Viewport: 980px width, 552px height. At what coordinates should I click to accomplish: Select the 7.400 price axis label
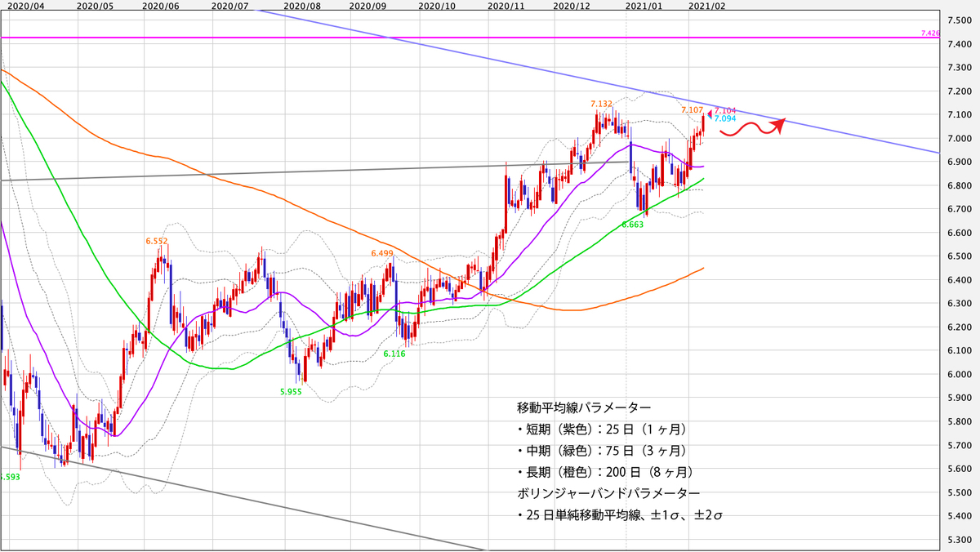pyautogui.click(x=959, y=44)
